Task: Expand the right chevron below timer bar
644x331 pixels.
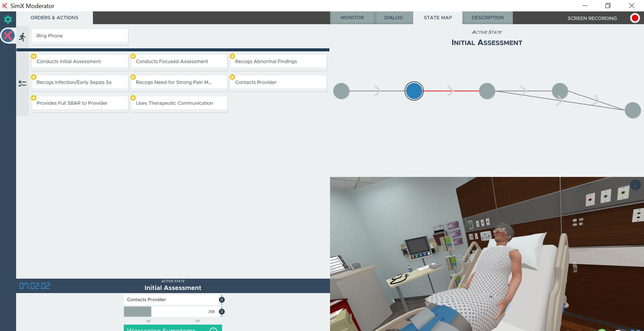Action: pos(198,321)
